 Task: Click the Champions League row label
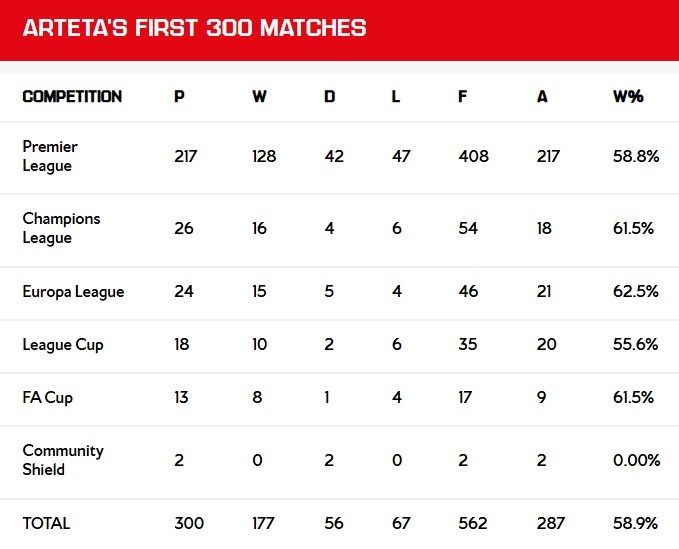pos(61,228)
